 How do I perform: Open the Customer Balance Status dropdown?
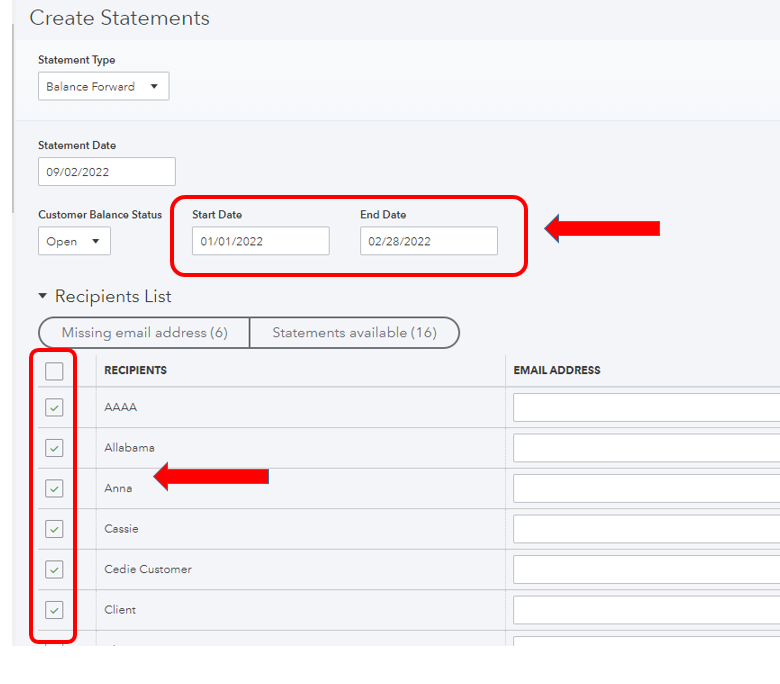point(74,241)
